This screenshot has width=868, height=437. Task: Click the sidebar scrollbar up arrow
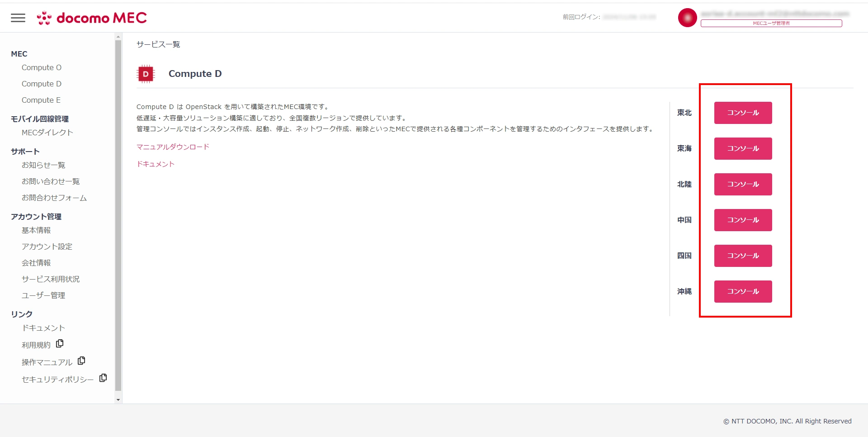click(118, 37)
